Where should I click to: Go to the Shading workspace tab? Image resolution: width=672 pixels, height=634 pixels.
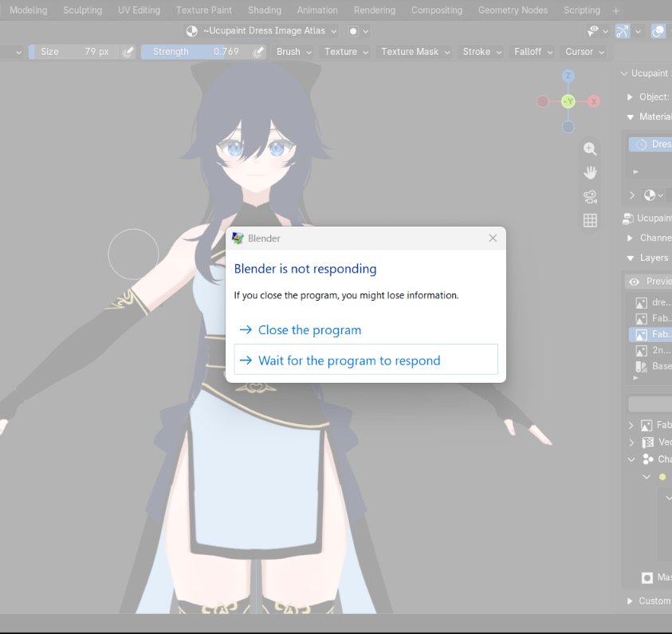(265, 10)
